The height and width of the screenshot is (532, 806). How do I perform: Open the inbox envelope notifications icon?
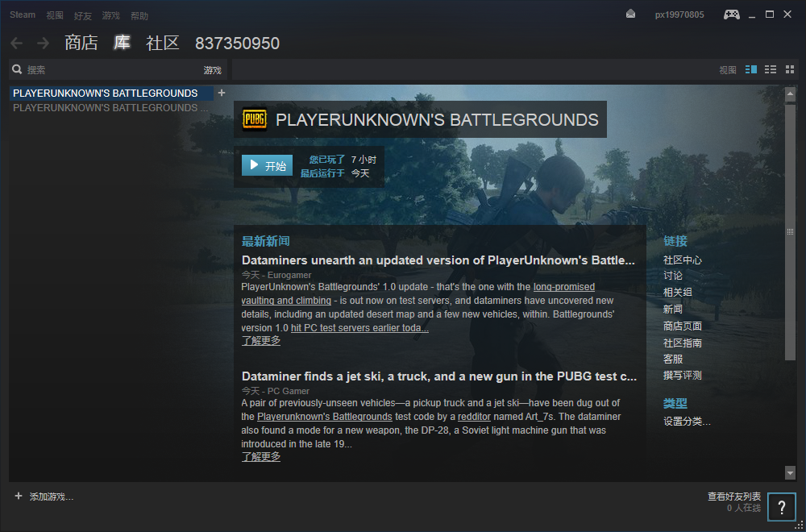(631, 15)
